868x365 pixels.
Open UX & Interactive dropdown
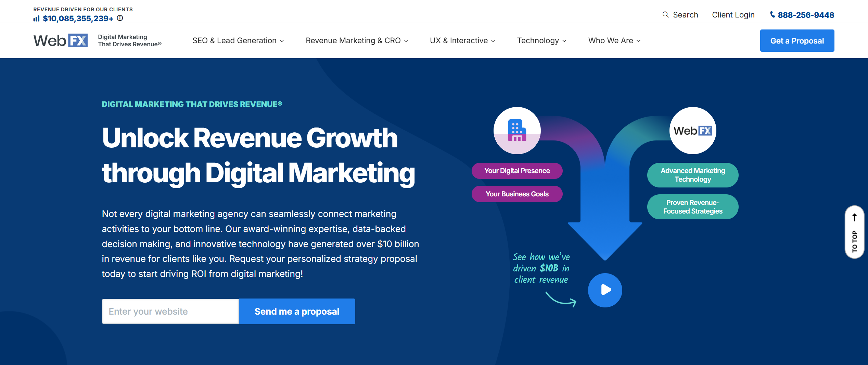click(462, 40)
